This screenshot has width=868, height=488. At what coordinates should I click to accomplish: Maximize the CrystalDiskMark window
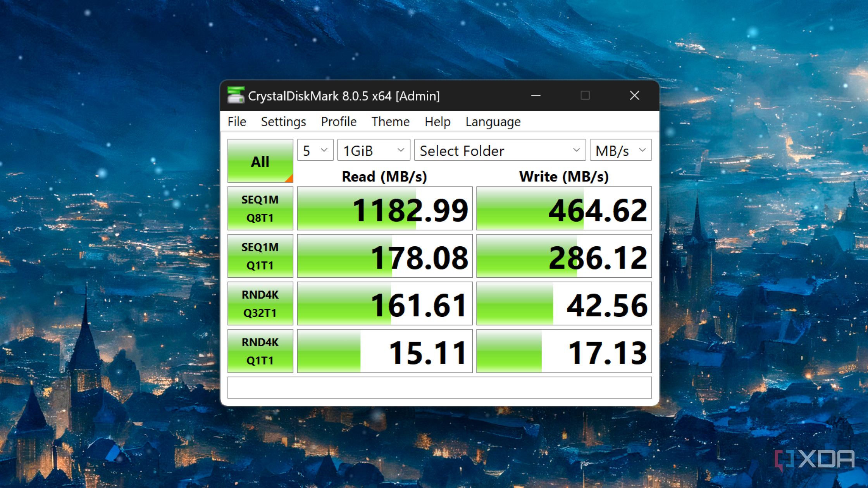coord(585,95)
